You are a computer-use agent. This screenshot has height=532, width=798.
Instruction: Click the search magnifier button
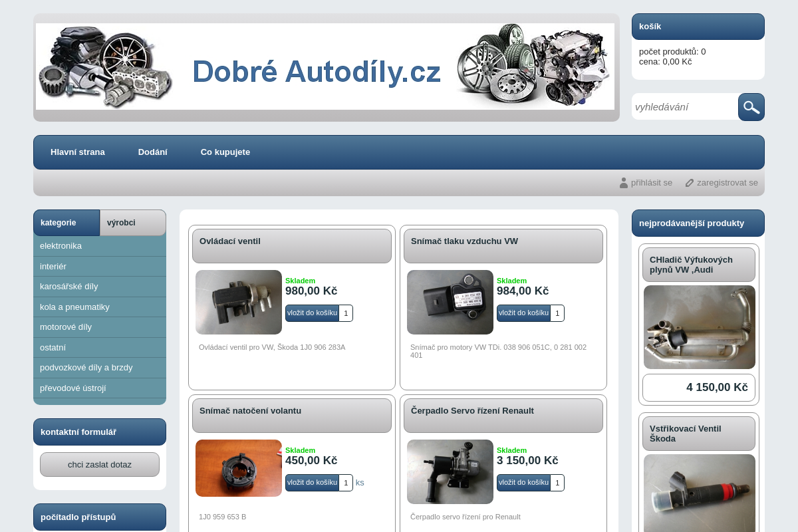(751, 107)
